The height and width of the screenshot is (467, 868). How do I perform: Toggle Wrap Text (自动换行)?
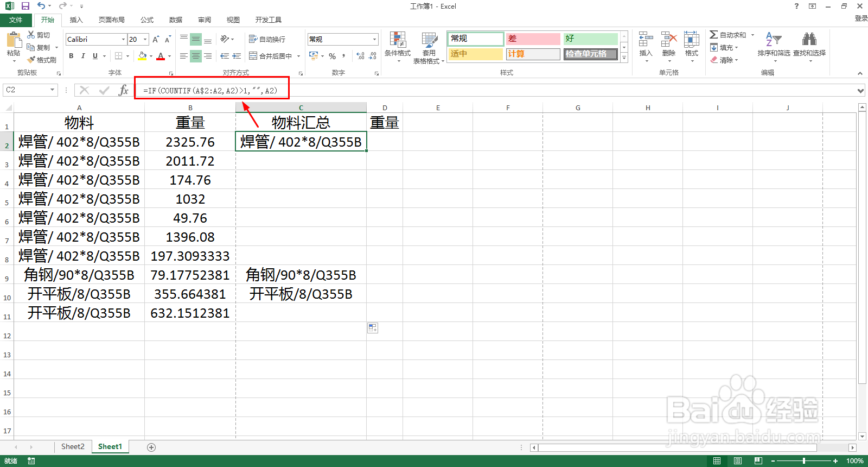pyautogui.click(x=267, y=39)
